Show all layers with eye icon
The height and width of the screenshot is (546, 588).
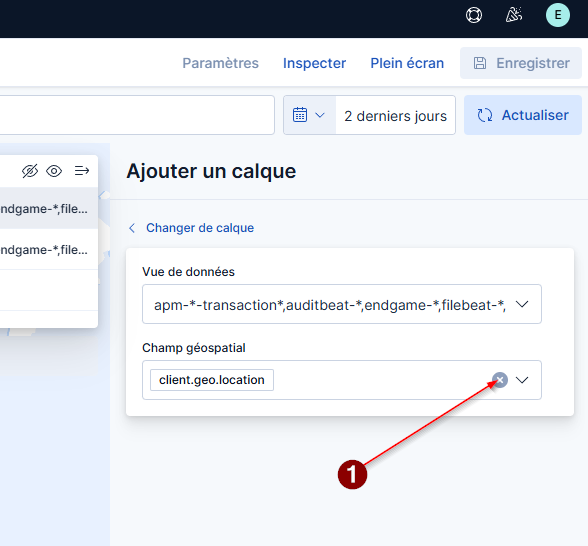coord(54,171)
